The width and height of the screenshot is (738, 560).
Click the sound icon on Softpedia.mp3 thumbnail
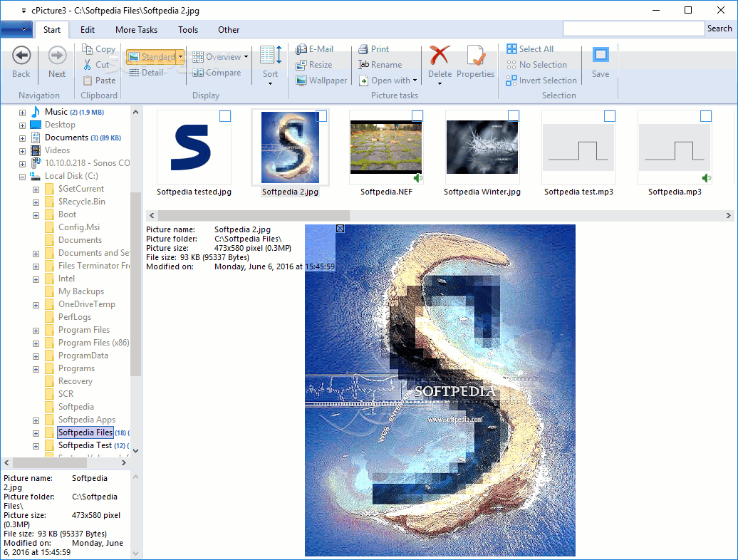706,178
